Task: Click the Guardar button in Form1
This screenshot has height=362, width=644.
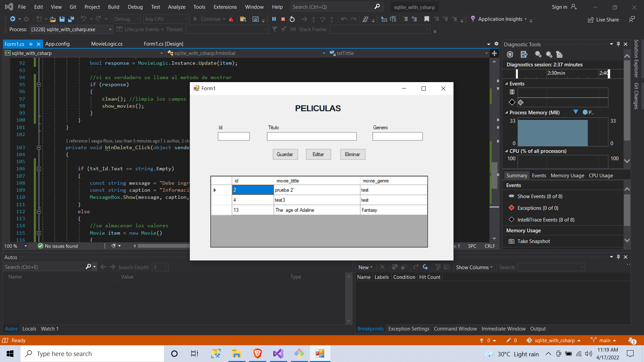Action: [x=285, y=154]
